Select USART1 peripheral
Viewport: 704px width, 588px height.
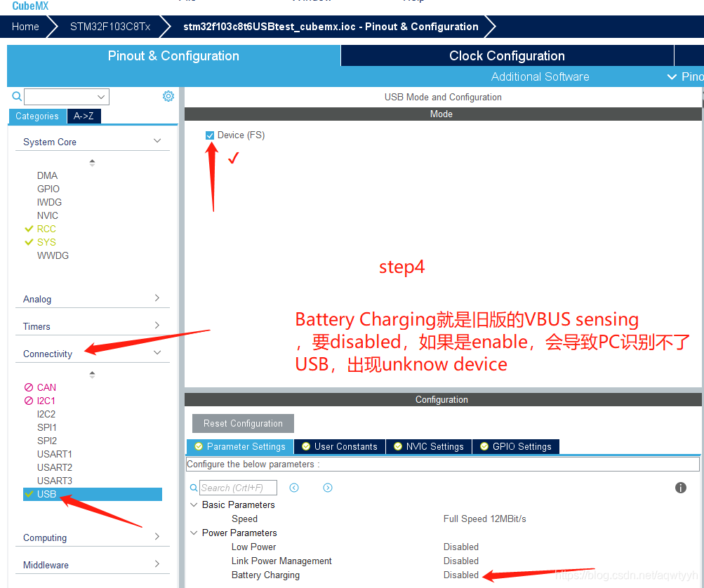54,454
